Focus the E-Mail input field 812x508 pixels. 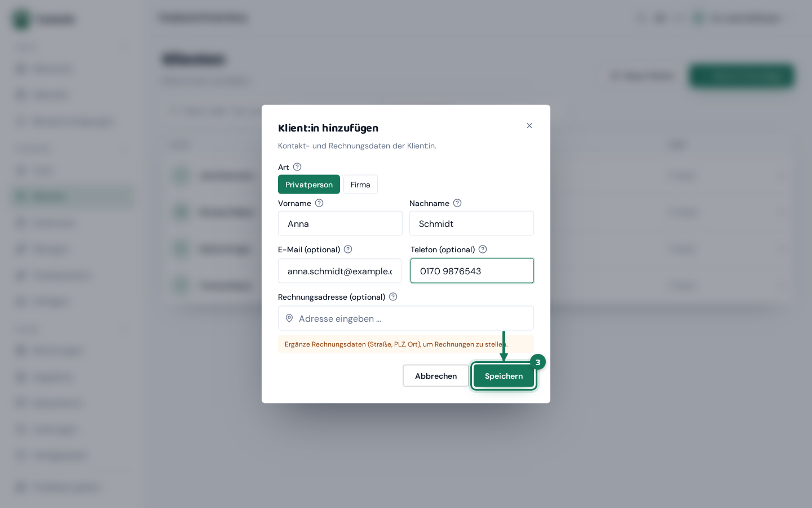click(x=339, y=271)
